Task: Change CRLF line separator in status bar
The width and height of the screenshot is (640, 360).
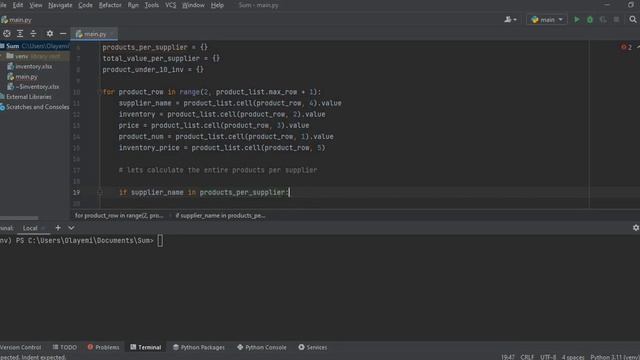Action: point(527,357)
